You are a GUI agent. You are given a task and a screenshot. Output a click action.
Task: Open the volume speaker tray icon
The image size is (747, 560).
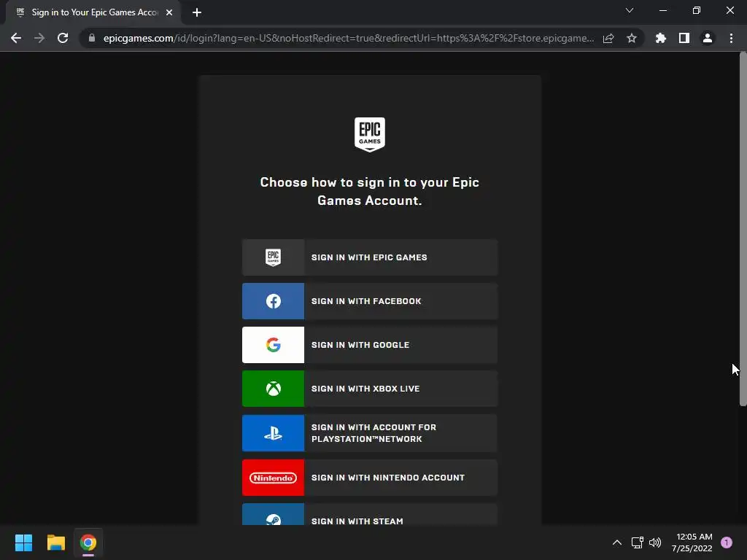coord(655,542)
